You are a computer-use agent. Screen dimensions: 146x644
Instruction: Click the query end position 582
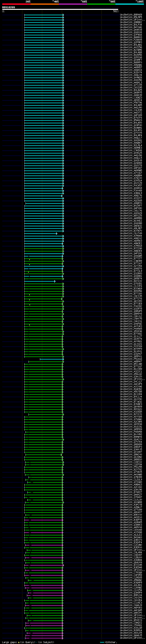[115, 11]
